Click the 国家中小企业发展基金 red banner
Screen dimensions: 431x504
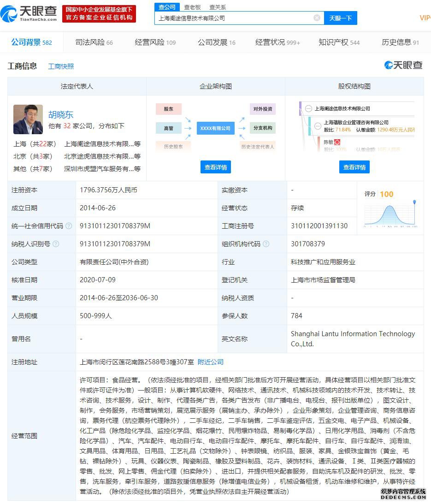[x=99, y=13]
